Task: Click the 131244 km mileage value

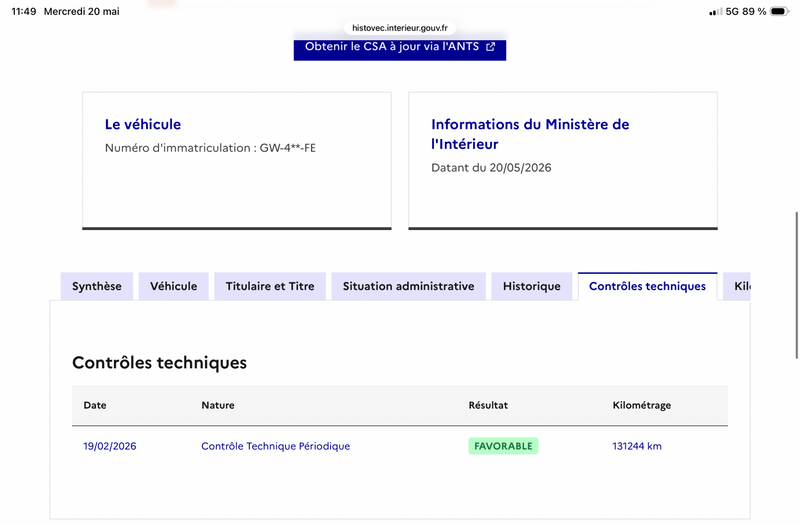Action: (x=637, y=446)
